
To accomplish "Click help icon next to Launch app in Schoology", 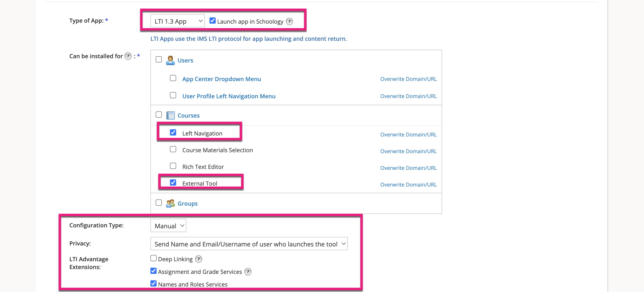I will pos(289,21).
